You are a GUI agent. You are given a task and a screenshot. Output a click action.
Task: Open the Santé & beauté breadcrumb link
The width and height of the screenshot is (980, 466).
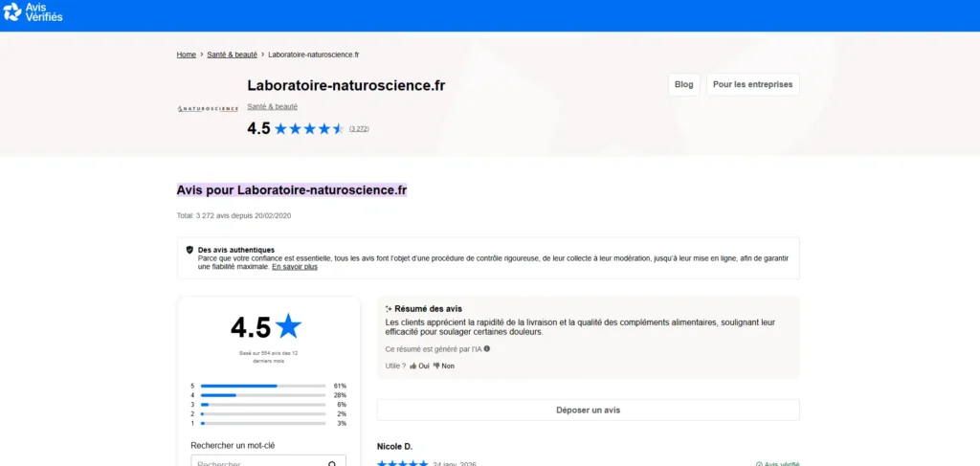[x=232, y=55]
